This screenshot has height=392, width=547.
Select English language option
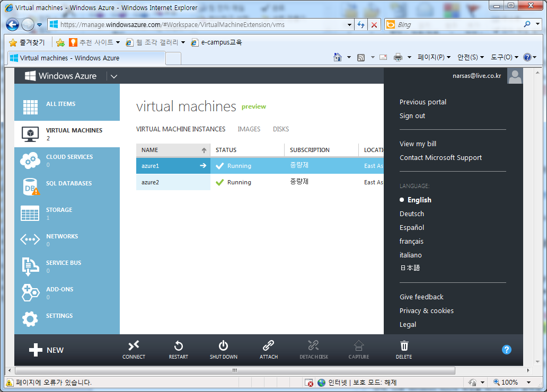tap(419, 200)
